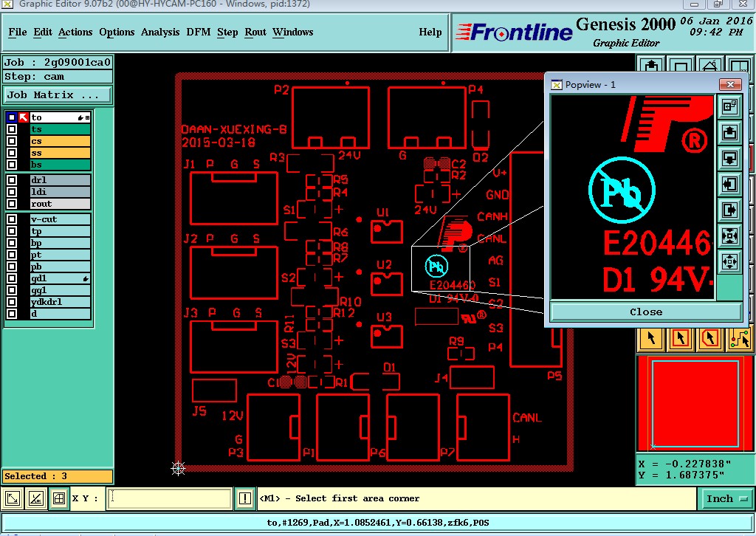Open the File menu
The image size is (756, 536).
tap(18, 32)
